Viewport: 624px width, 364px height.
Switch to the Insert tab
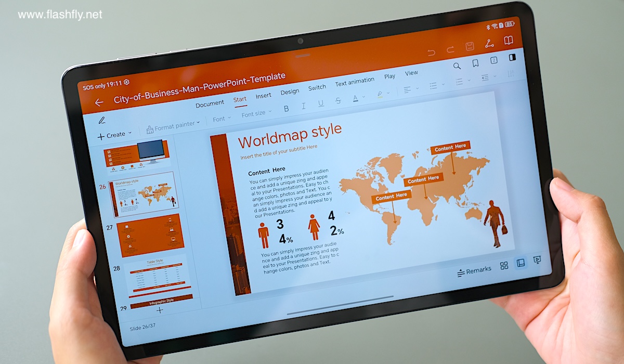(x=263, y=96)
